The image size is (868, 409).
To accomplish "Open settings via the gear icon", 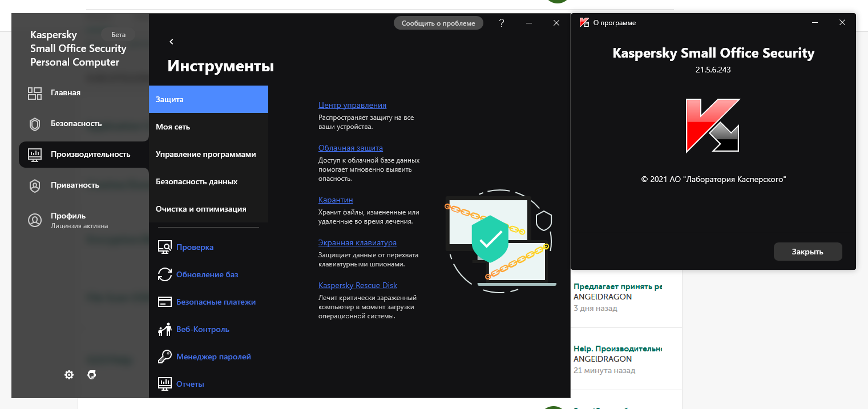I will 69,375.
